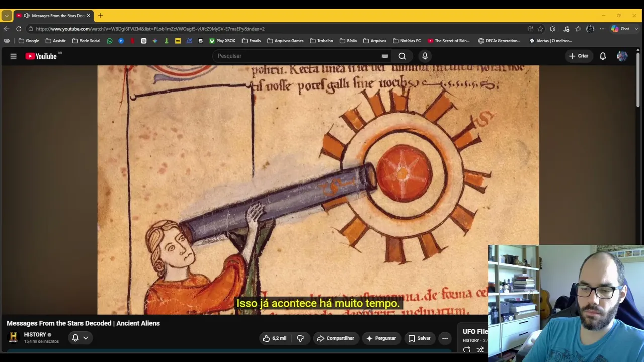This screenshot has height=362, width=644.
Task: Open split screen icon in address bar
Action: [531, 29]
